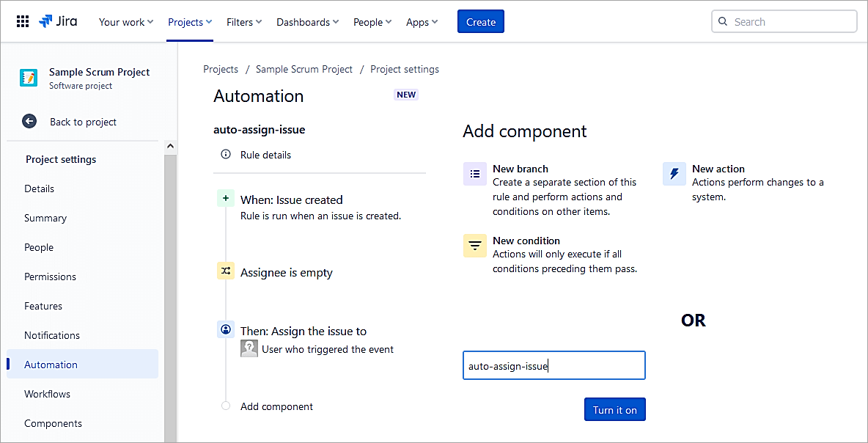Click the rule name input field
This screenshot has width=868, height=443.
[x=553, y=365]
